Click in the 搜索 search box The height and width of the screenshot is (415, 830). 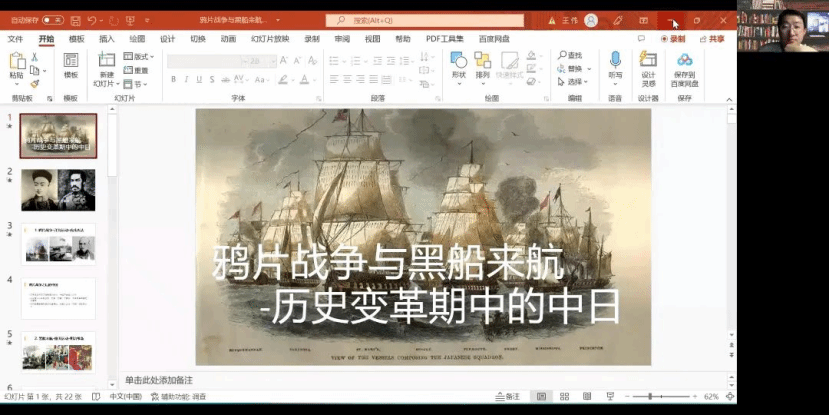425,21
